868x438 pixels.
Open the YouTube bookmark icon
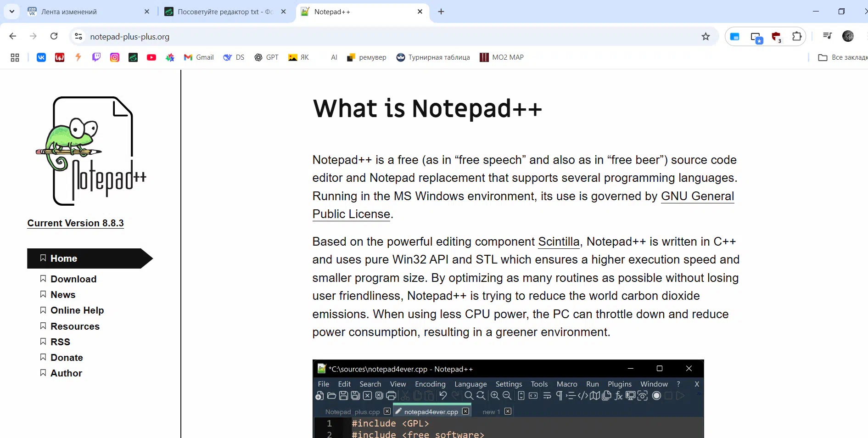click(151, 57)
